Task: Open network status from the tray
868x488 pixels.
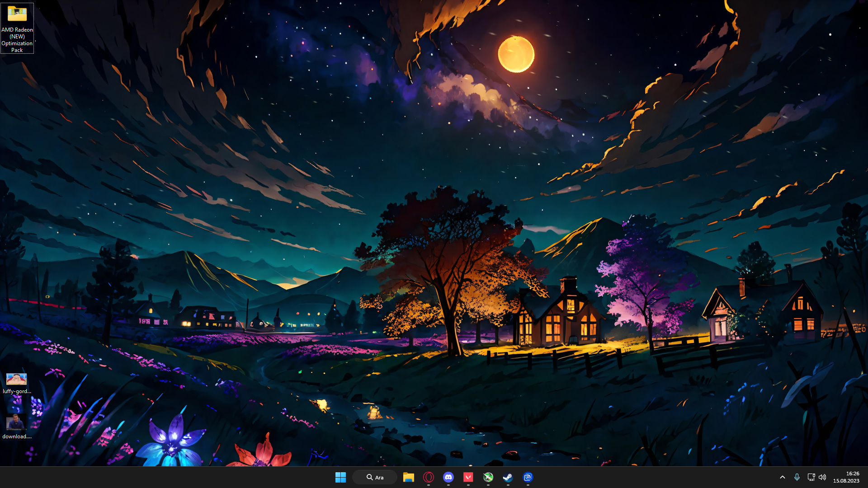Action: (x=811, y=477)
